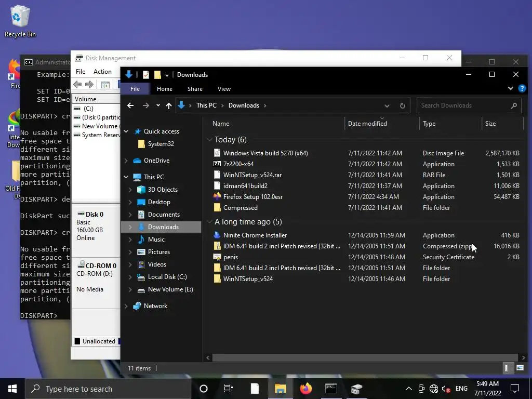Click This PC in address breadcrumb
Image resolution: width=532 pixels, height=399 pixels.
pyautogui.click(x=206, y=105)
